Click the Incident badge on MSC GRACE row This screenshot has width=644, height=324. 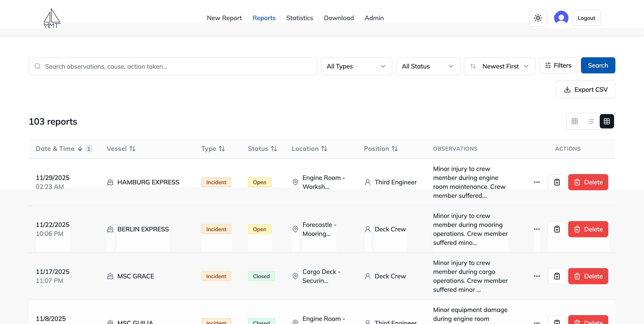click(x=216, y=276)
